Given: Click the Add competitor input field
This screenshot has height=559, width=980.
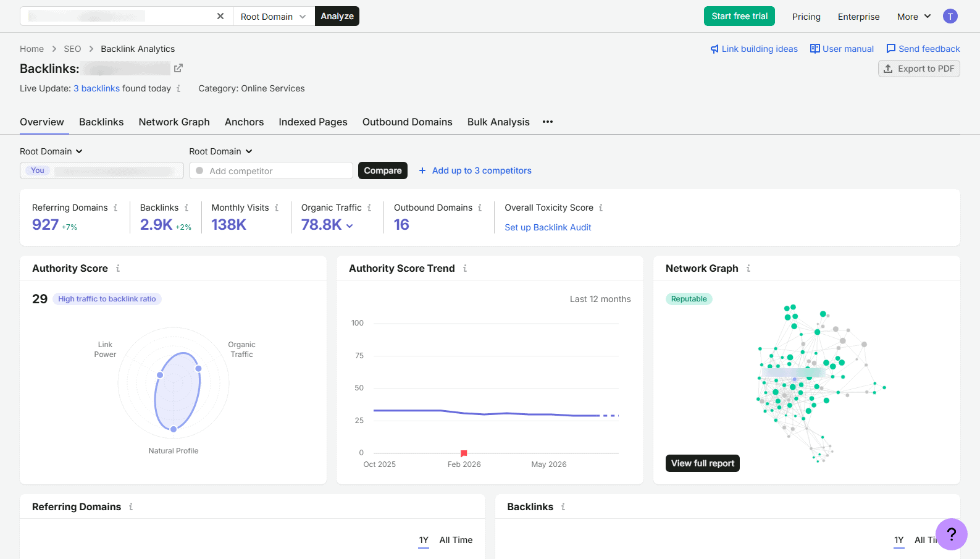Looking at the screenshot, I should coord(271,170).
